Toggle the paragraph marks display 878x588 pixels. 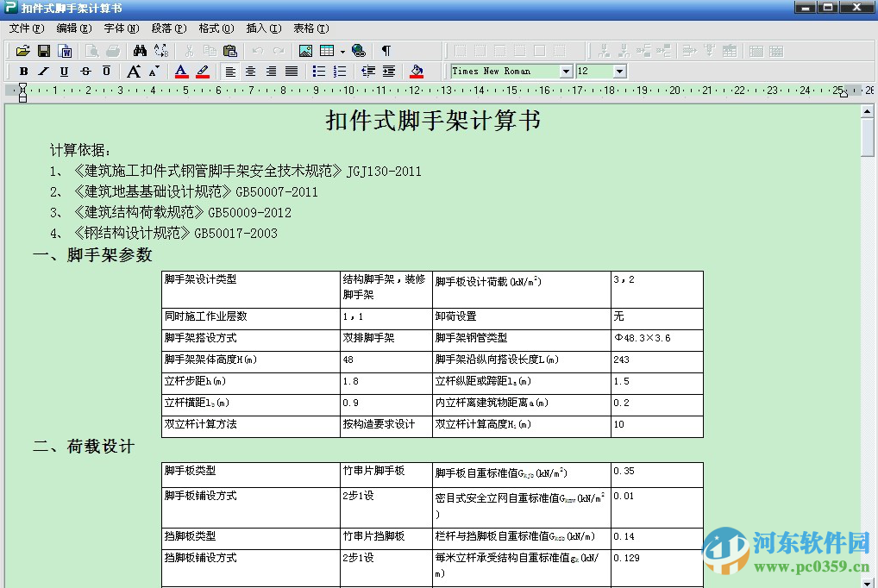(x=386, y=50)
